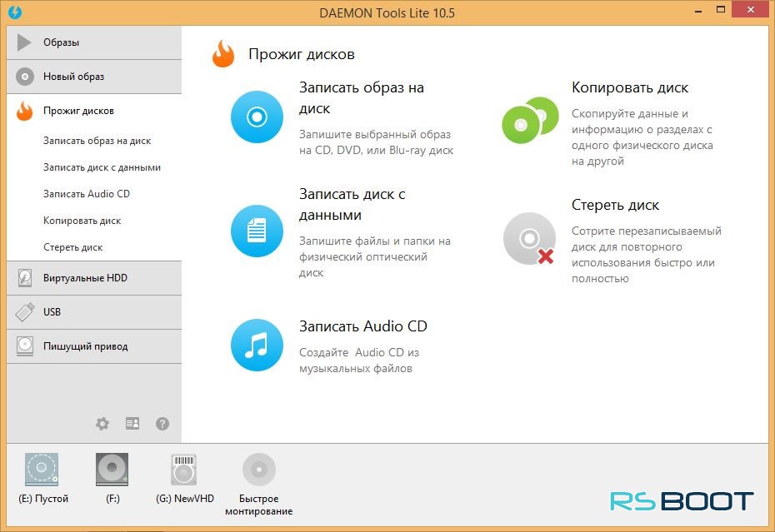Open help with the question mark icon
775x532 pixels.
162,423
